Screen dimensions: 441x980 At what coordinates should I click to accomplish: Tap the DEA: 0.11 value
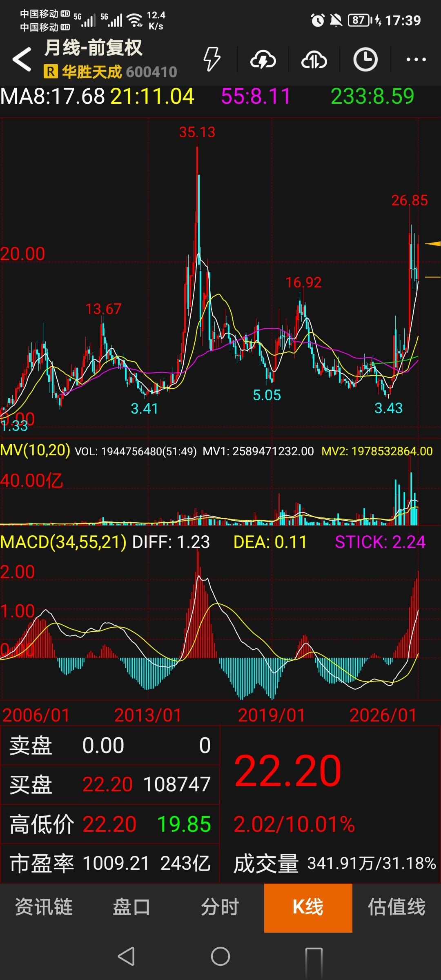pyautogui.click(x=270, y=542)
